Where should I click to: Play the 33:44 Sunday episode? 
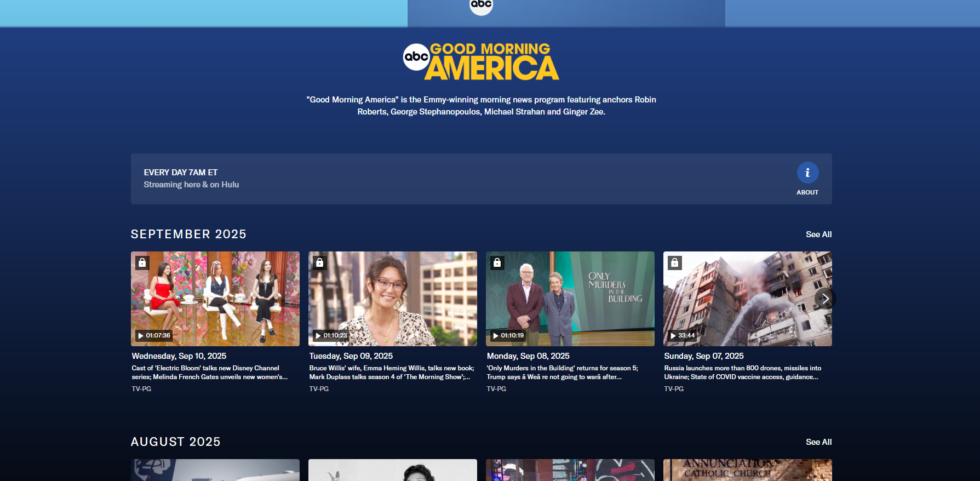point(683,335)
